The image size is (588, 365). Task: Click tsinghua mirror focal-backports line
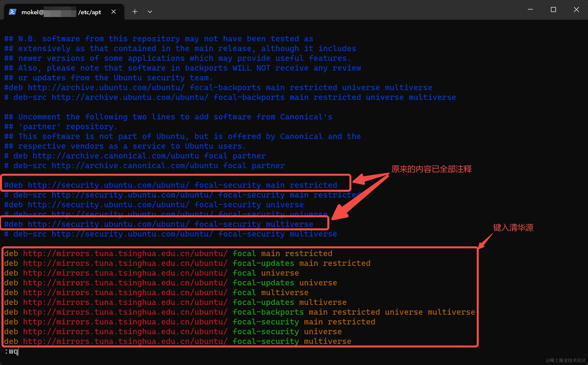239,312
